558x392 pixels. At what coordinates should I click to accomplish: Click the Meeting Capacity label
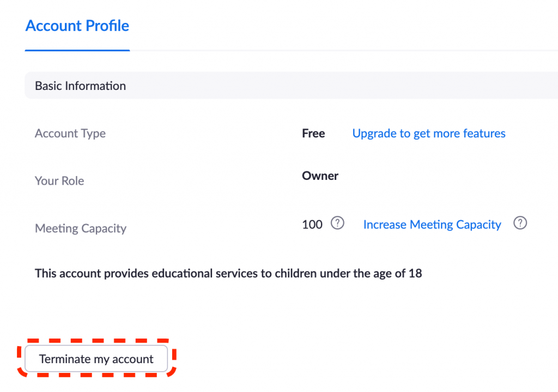coord(81,228)
